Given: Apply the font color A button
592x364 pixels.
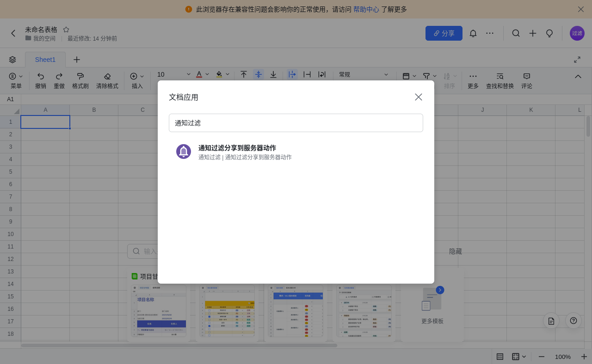Looking at the screenshot, I should (199, 74).
